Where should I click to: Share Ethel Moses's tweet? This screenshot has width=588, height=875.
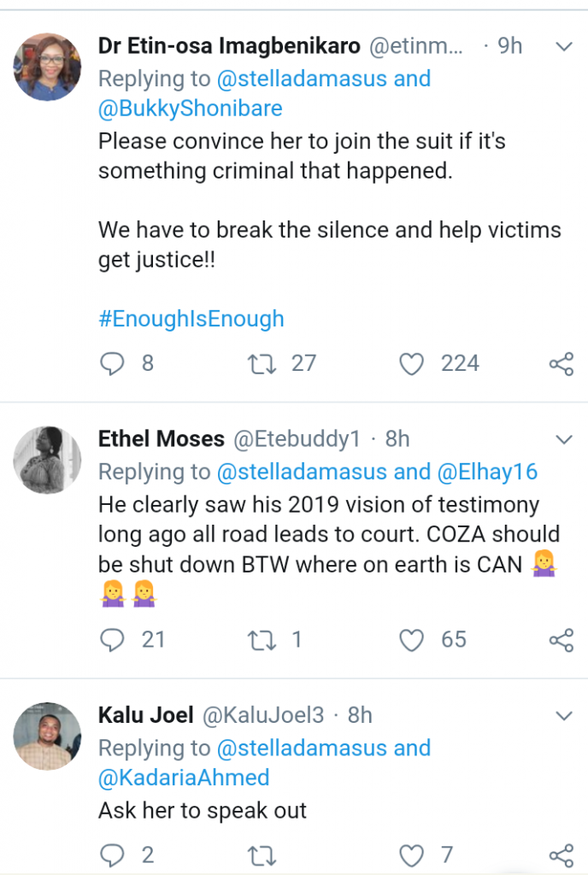click(x=561, y=641)
